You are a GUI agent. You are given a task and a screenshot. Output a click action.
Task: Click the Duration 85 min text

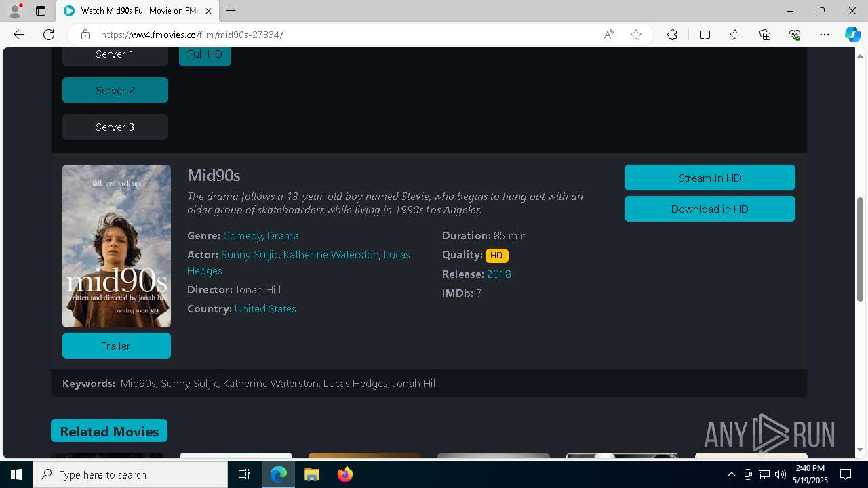484,236
